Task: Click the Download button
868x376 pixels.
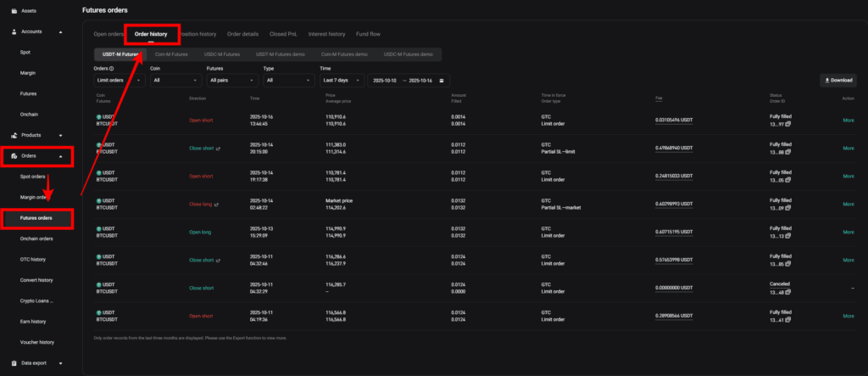Action: [837, 81]
